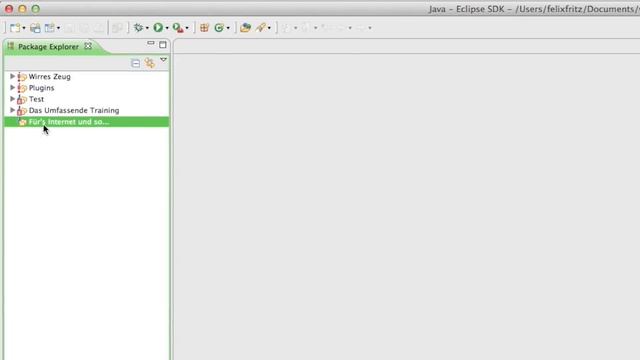Expand the Test project

point(12,99)
